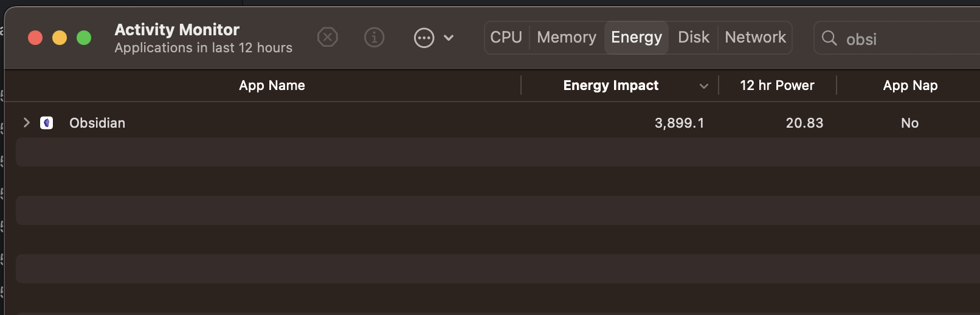Minimize the Activity Monitor window
980x315 pixels.
coord(60,38)
